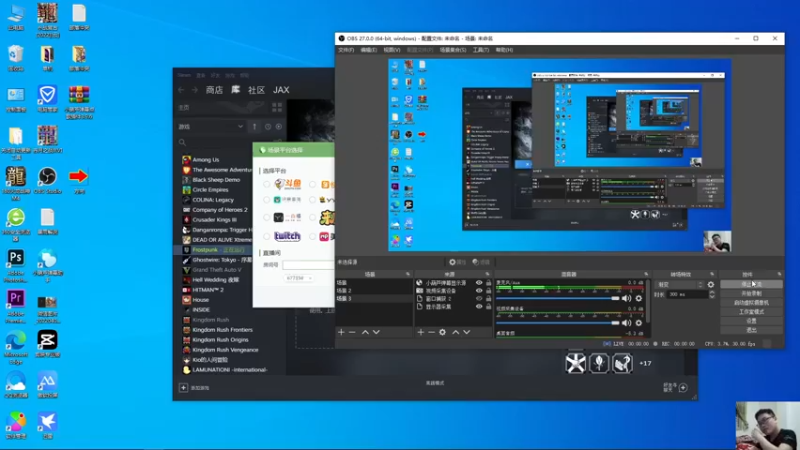Lock the 显示器采集 source
Viewport: 800px width, 450px height.
(x=489, y=307)
